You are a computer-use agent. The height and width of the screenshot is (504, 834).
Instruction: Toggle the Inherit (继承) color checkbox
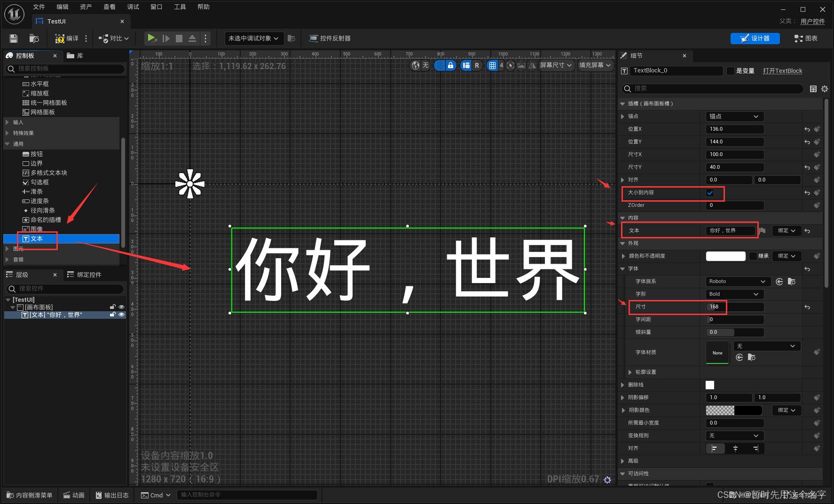click(753, 256)
